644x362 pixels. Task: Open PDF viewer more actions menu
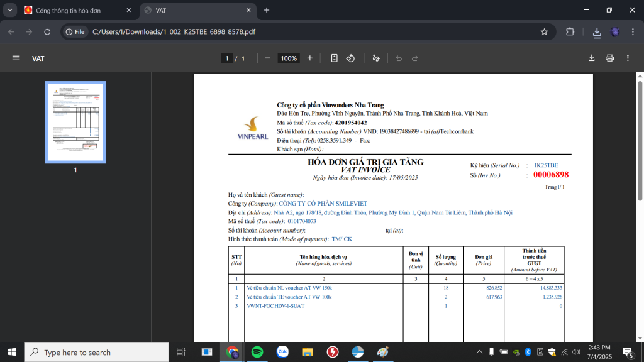628,58
